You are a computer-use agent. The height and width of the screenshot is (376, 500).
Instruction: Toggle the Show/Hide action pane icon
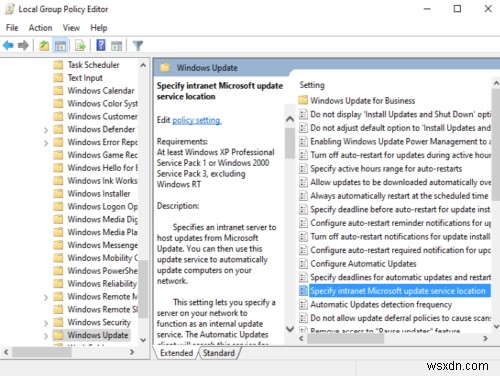point(116,46)
